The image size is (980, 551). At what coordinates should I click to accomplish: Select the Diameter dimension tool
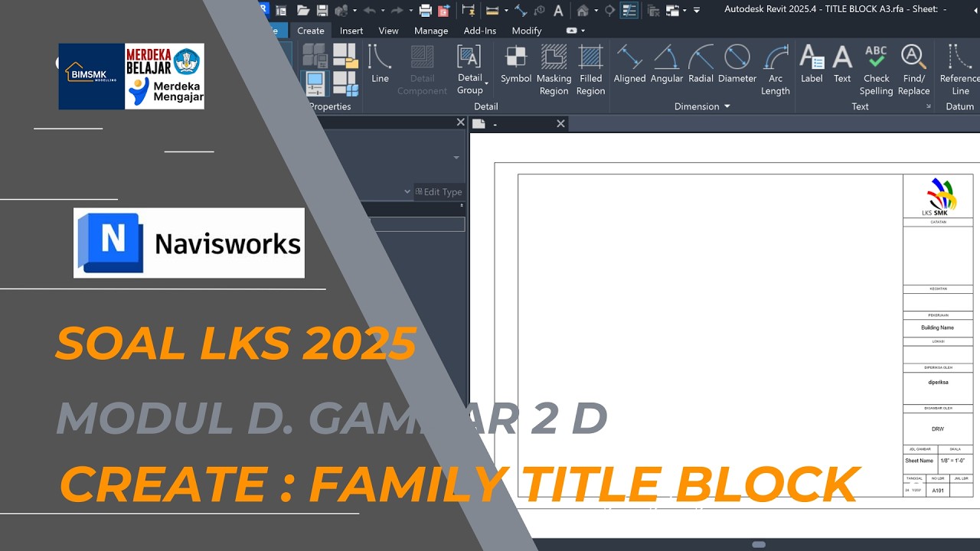pos(737,64)
